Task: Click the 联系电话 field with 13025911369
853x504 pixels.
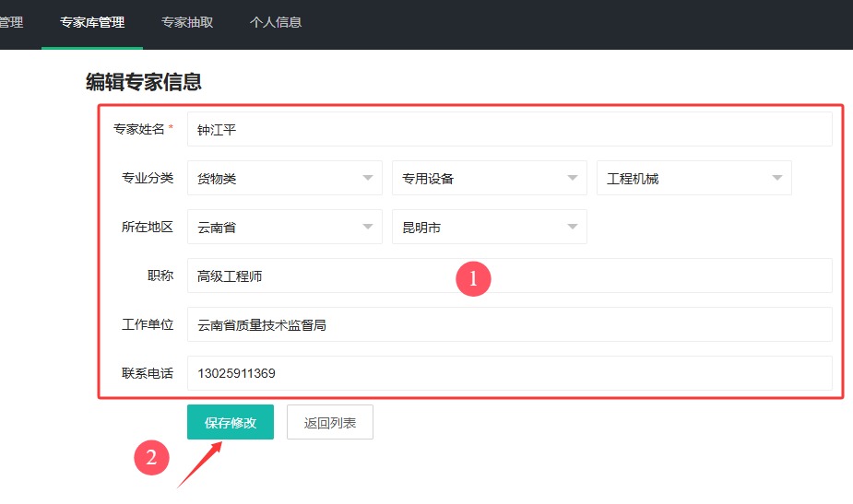Action: 509,373
